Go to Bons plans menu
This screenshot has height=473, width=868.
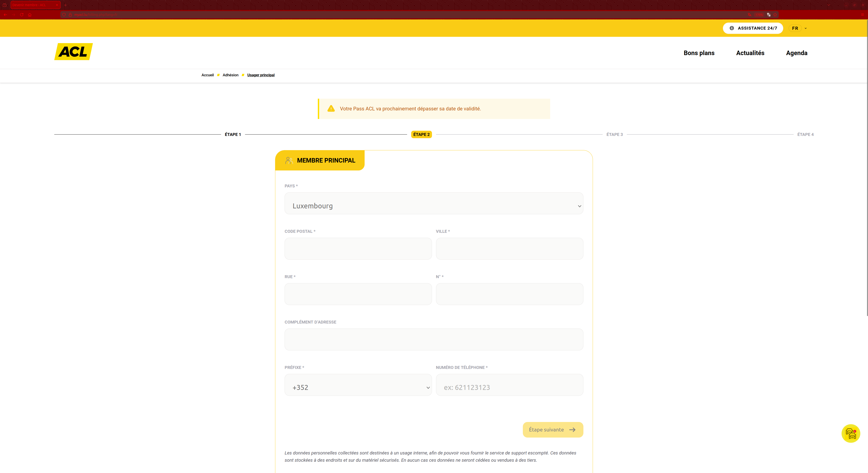coord(698,53)
